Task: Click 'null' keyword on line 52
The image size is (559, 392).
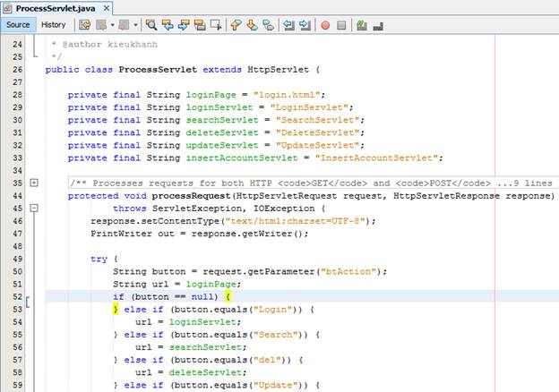Action: [x=202, y=296]
